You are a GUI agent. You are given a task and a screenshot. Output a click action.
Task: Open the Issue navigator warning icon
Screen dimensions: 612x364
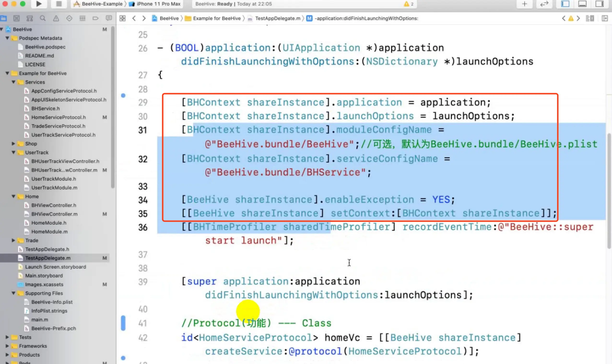[x=56, y=18]
